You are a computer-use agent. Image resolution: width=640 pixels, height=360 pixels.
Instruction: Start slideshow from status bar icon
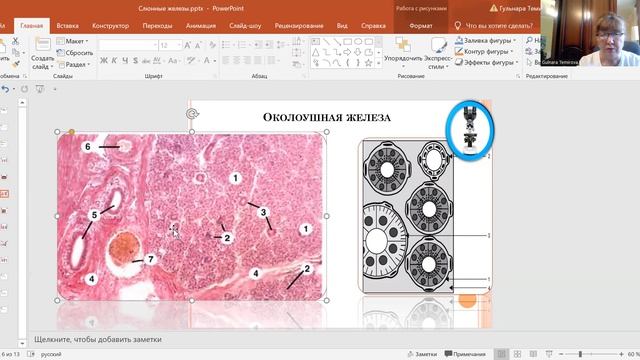coord(549,354)
